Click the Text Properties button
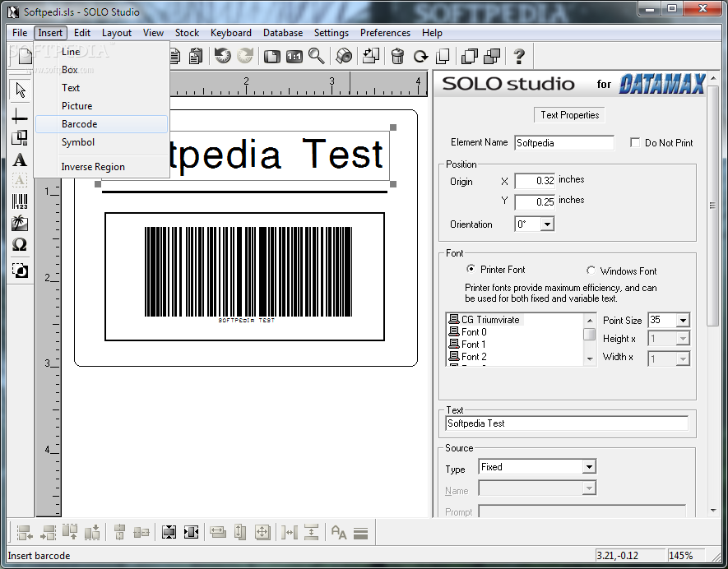 pyautogui.click(x=570, y=115)
